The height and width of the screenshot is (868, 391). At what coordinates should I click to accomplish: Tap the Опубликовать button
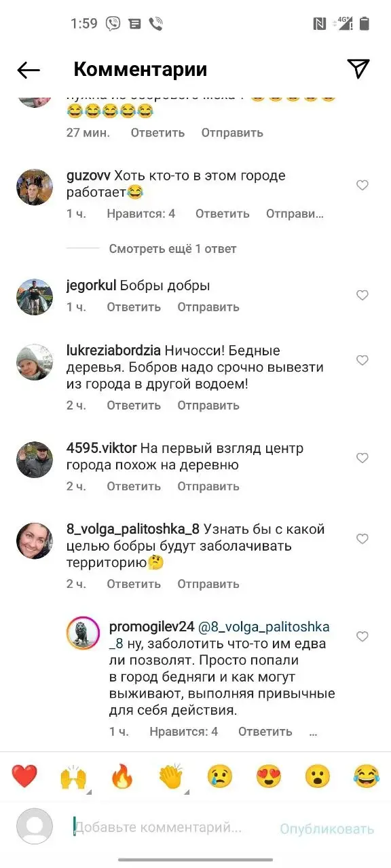[x=327, y=829]
